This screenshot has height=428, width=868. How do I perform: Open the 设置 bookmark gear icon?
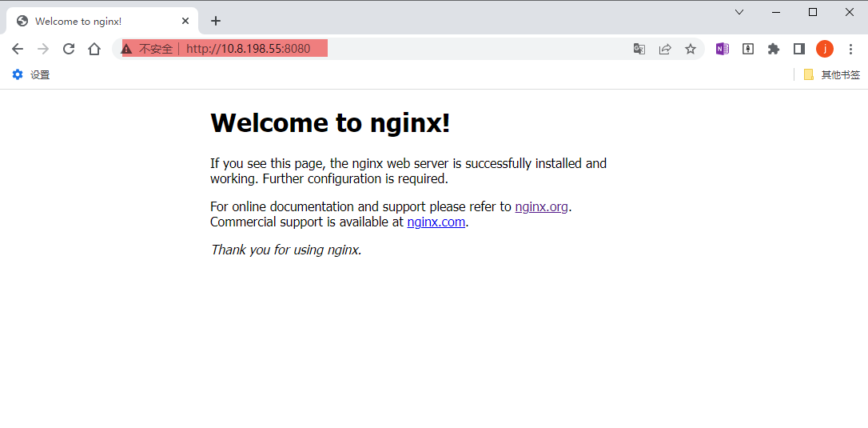pyautogui.click(x=18, y=75)
